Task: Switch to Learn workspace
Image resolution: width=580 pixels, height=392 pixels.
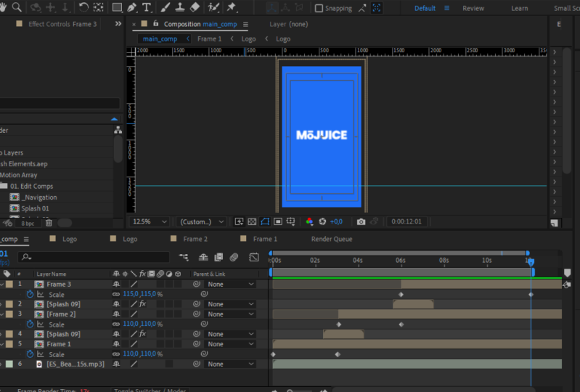Action: 519,8
